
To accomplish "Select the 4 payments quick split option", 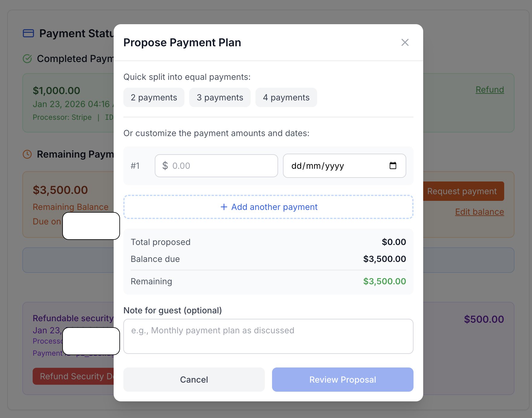I will pyautogui.click(x=286, y=97).
